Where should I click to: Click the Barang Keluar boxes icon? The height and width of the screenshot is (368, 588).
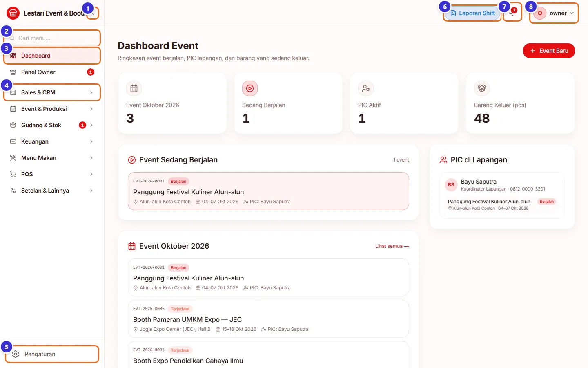coord(482,88)
